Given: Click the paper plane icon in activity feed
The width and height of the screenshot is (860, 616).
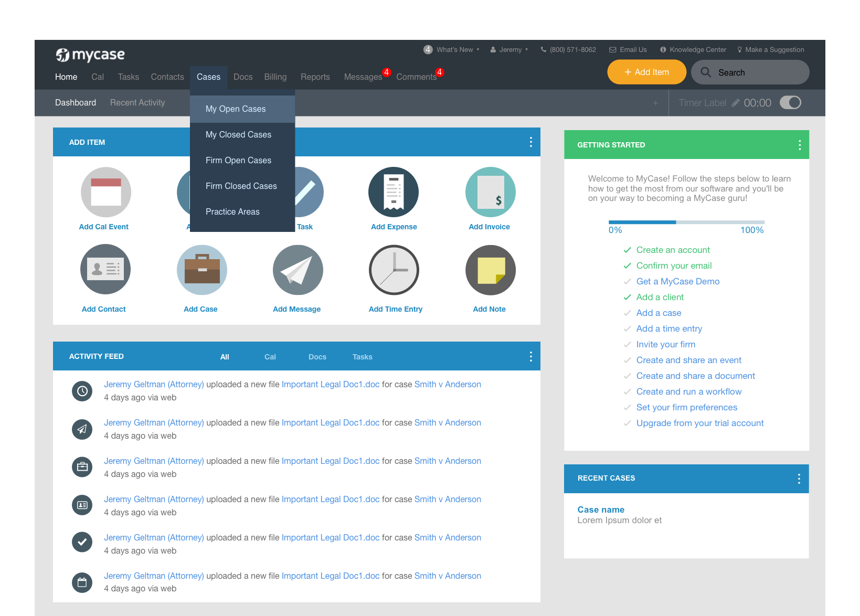Looking at the screenshot, I should [82, 429].
